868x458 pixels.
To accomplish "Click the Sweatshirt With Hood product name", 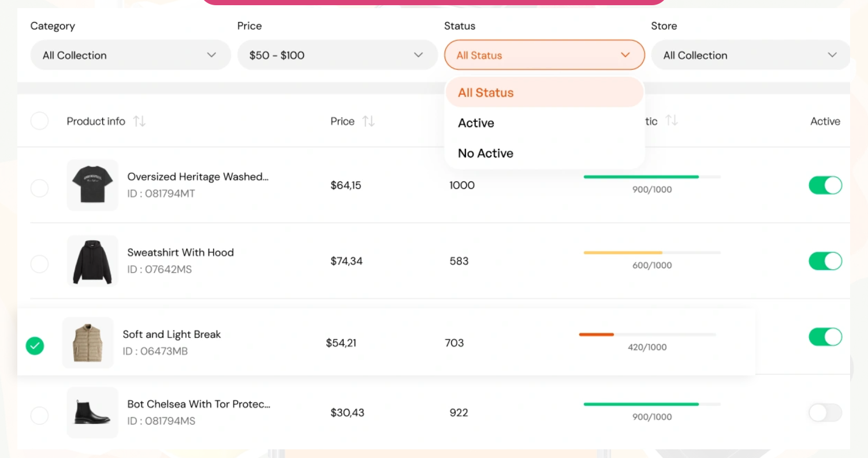I will (180, 252).
